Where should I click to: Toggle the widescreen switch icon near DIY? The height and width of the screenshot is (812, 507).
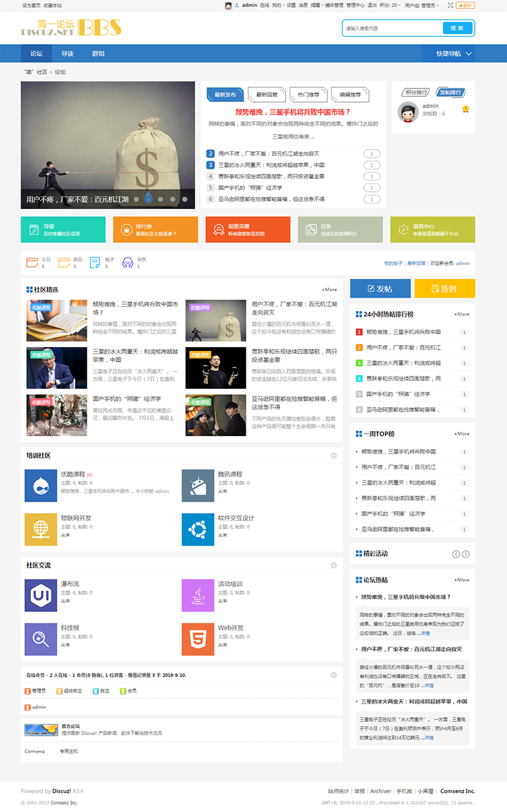point(450,5)
